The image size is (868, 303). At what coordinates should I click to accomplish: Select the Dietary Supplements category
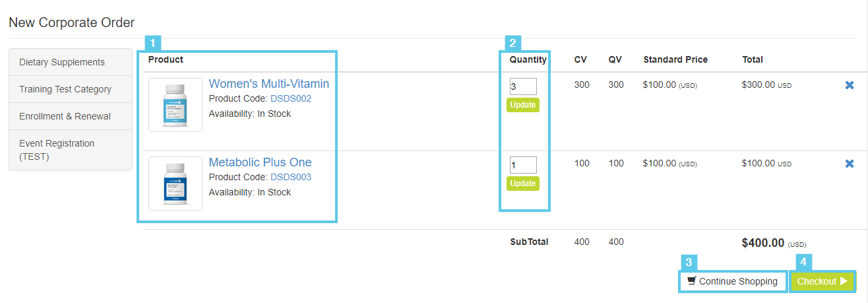pyautogui.click(x=71, y=62)
